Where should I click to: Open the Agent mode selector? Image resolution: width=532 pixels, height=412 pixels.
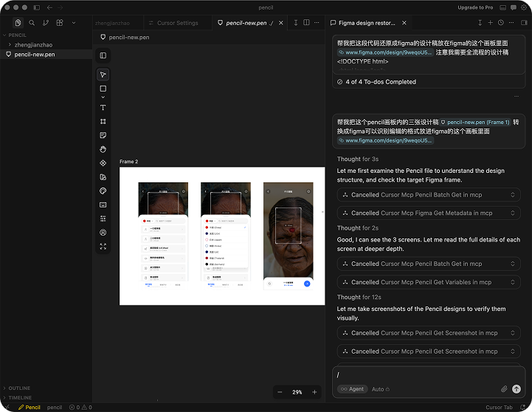click(353, 389)
